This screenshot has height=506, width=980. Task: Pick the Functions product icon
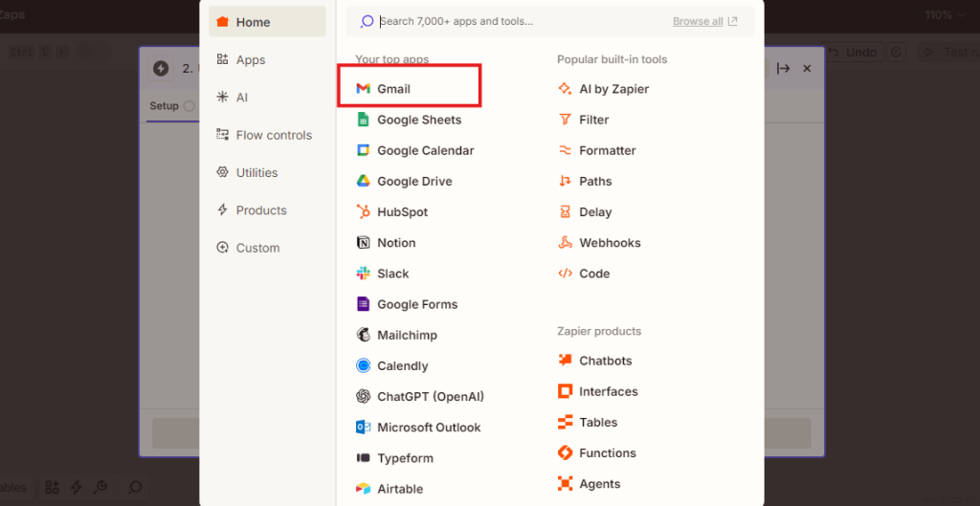565,452
